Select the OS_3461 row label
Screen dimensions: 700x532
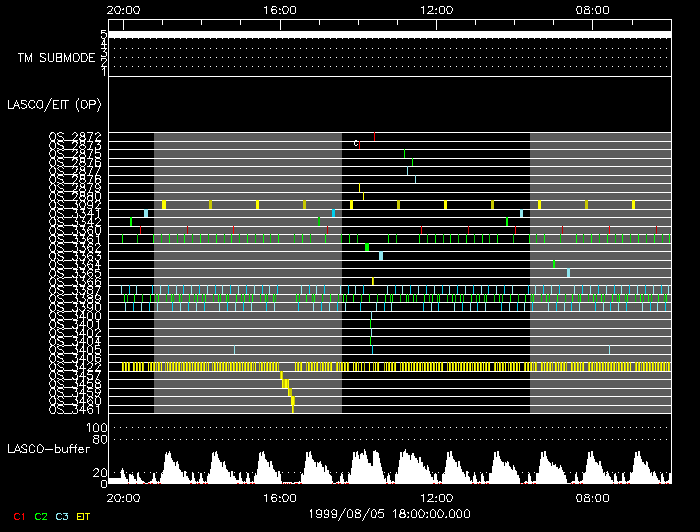[75, 409]
